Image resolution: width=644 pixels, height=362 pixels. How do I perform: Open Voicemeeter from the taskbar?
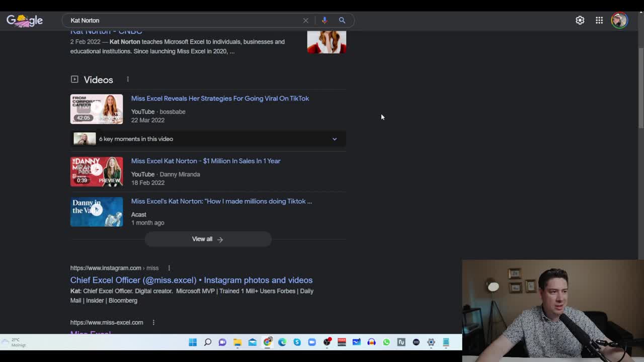342,342
